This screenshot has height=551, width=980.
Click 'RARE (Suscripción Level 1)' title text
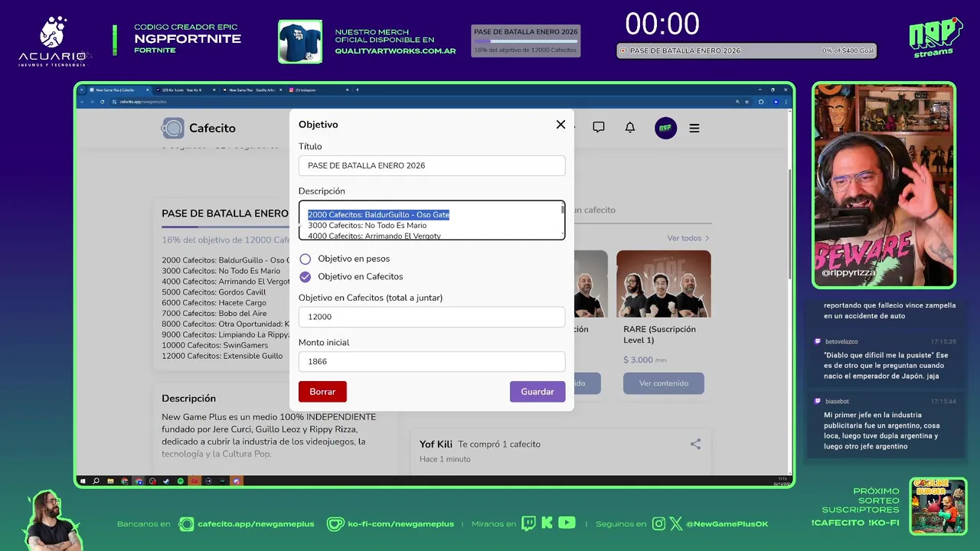659,334
